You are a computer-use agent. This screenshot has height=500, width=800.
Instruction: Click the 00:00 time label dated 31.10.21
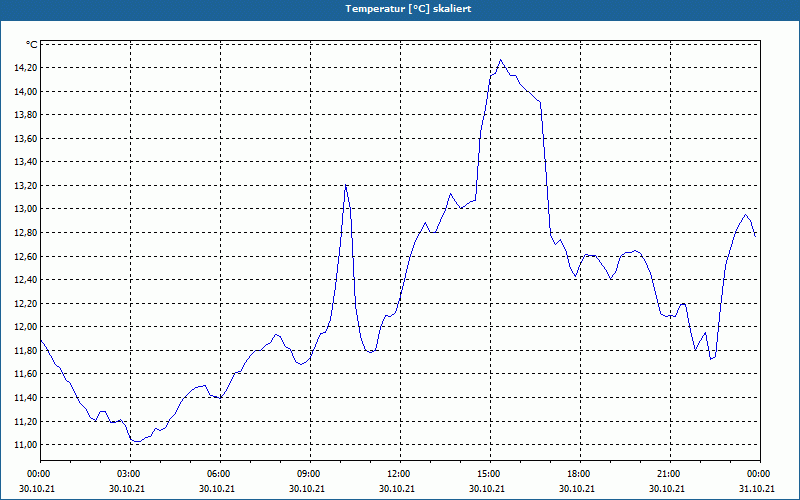point(760,474)
